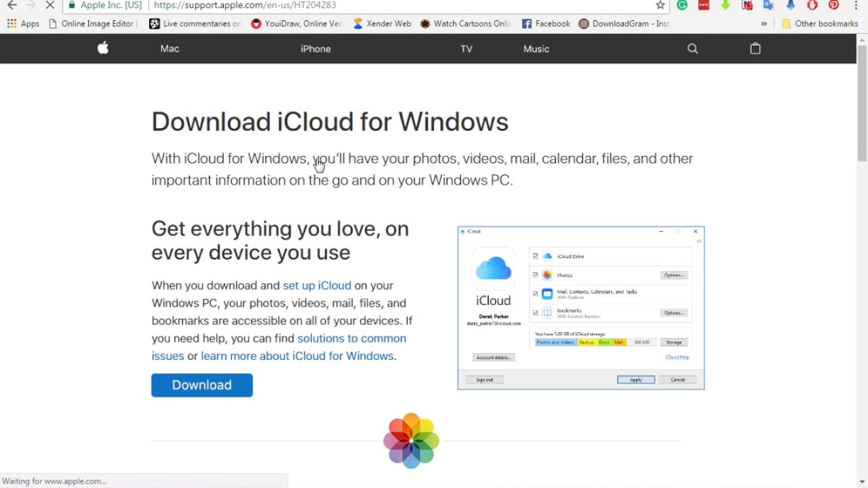Viewport: 868px width, 488px height.
Task: Go to Mac in Apple navigation
Action: [x=170, y=49]
